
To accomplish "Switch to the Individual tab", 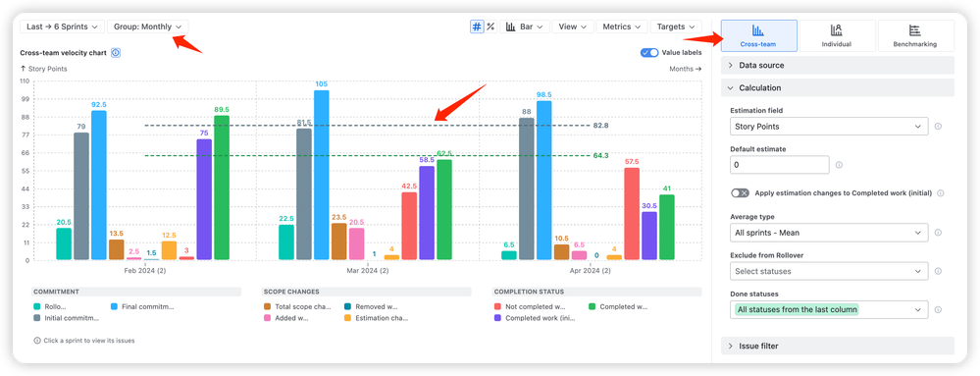I will click(836, 35).
